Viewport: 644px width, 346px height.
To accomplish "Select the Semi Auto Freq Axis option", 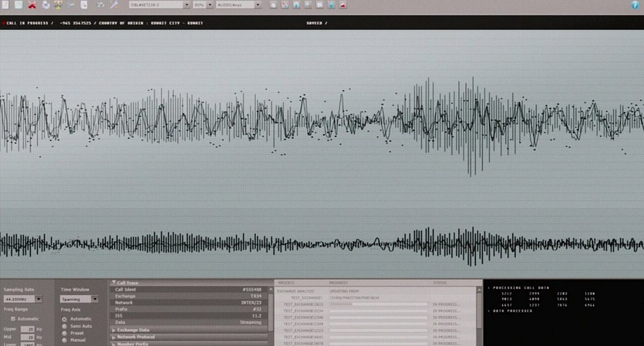I will click(x=65, y=325).
